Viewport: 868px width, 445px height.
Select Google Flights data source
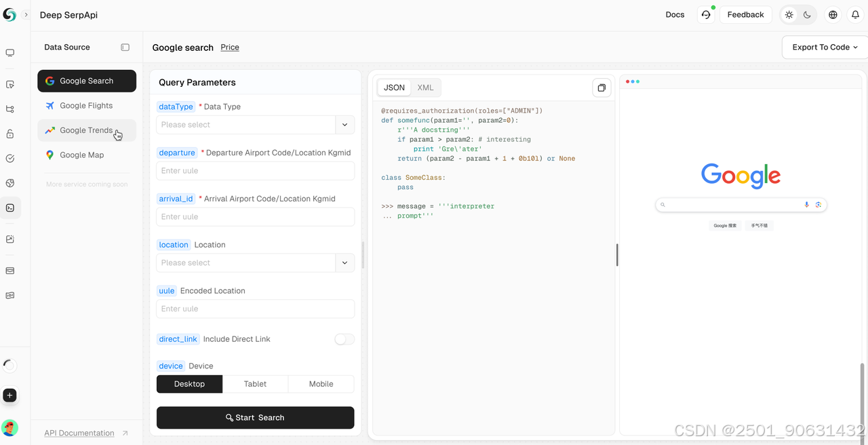coord(87,106)
